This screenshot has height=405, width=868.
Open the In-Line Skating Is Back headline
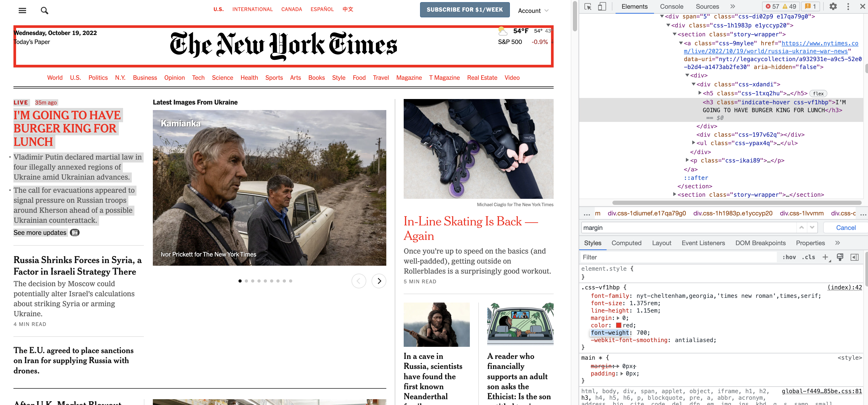(x=471, y=228)
